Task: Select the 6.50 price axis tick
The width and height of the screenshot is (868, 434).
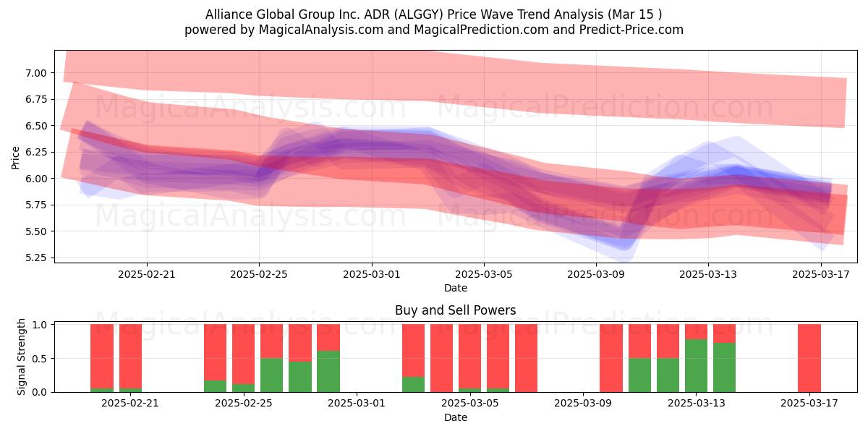Action: pos(36,126)
